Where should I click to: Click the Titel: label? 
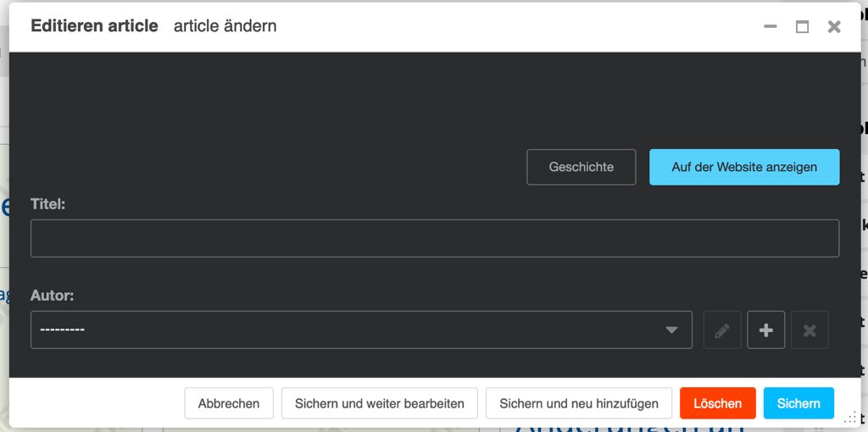coord(48,204)
